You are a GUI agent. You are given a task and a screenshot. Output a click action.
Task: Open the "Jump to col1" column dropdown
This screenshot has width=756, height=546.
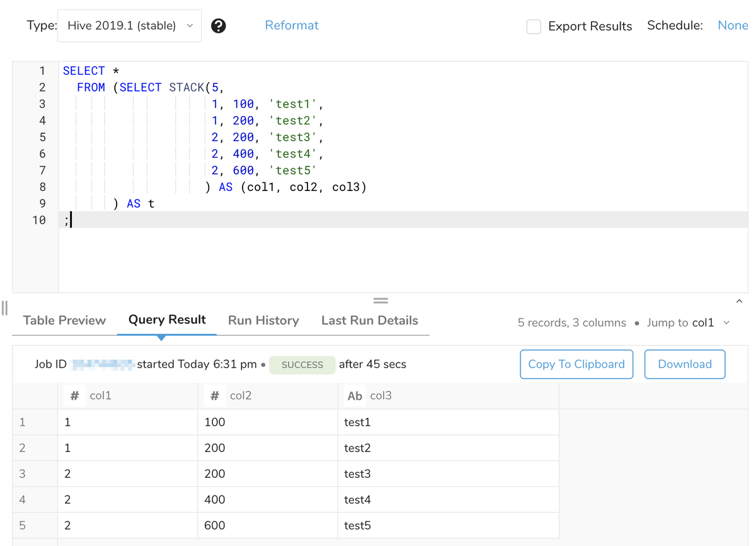(x=687, y=322)
